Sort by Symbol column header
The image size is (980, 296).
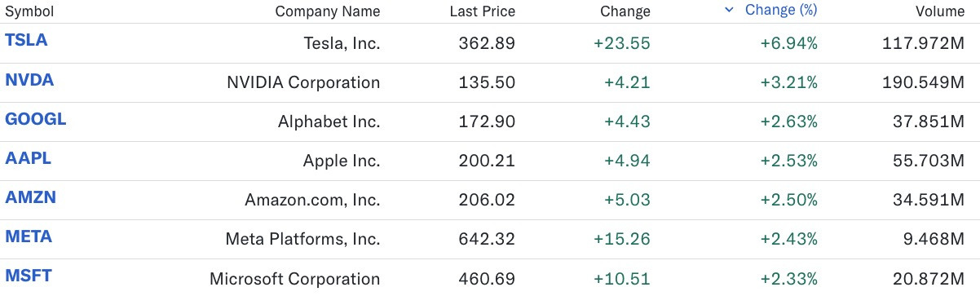pos(29,11)
